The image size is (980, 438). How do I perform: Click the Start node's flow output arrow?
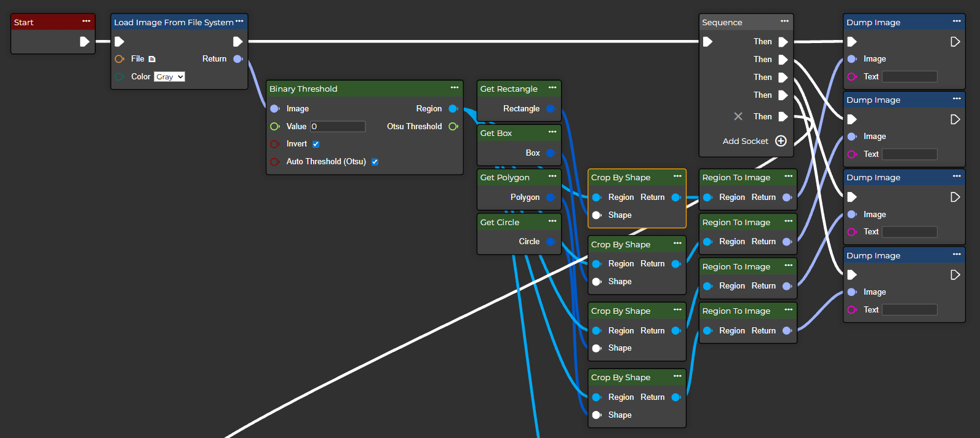84,42
